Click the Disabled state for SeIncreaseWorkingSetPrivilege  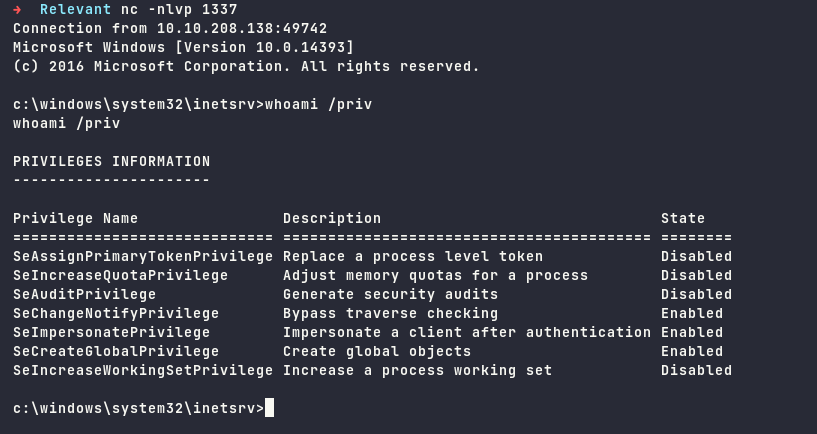click(696, 370)
